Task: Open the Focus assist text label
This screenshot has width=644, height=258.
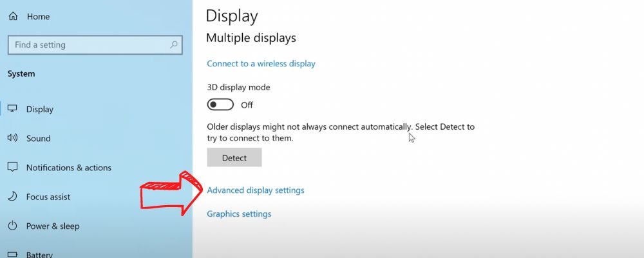Action: coord(48,197)
